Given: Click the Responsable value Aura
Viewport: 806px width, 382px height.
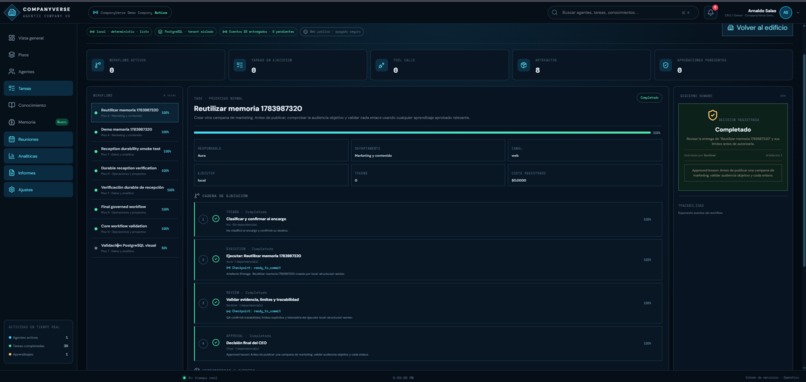Looking at the screenshot, I should pyautogui.click(x=202, y=155).
